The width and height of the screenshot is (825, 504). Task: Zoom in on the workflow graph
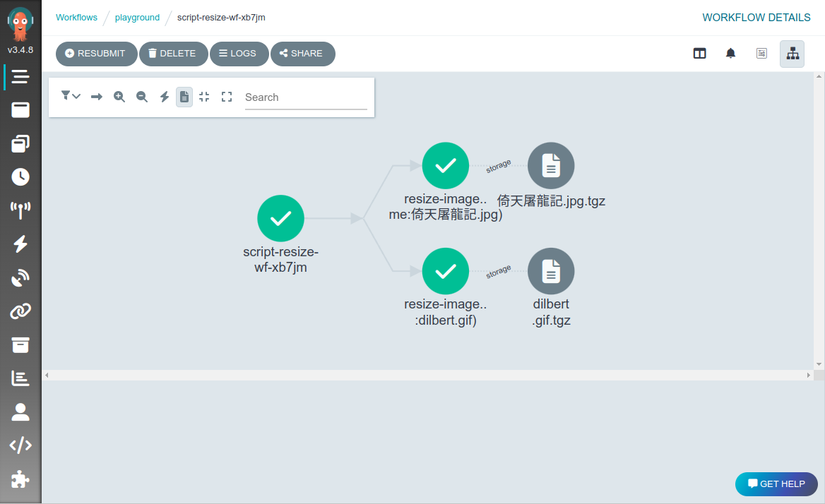tap(119, 97)
